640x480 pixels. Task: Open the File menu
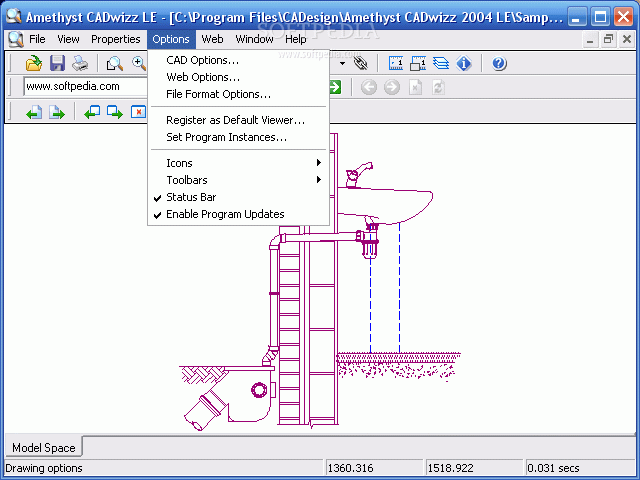tap(37, 39)
